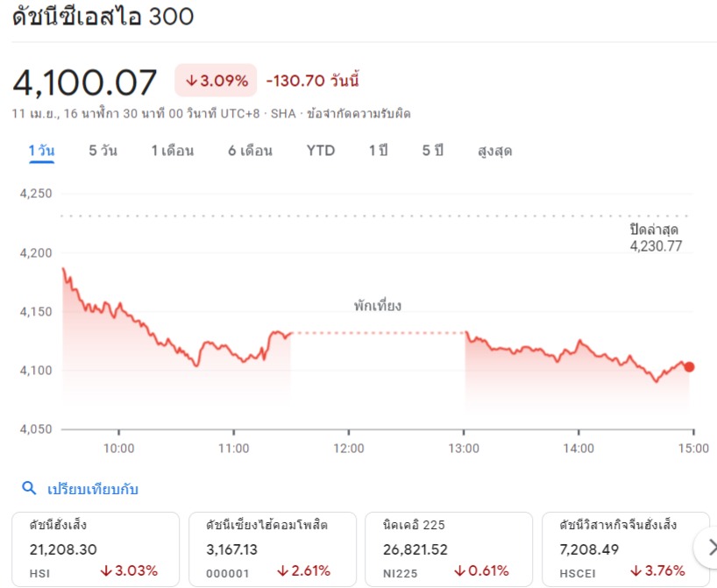Screen dimensions: 717x588
Task: Show the สูงสุด maximum range
Action: (x=494, y=151)
